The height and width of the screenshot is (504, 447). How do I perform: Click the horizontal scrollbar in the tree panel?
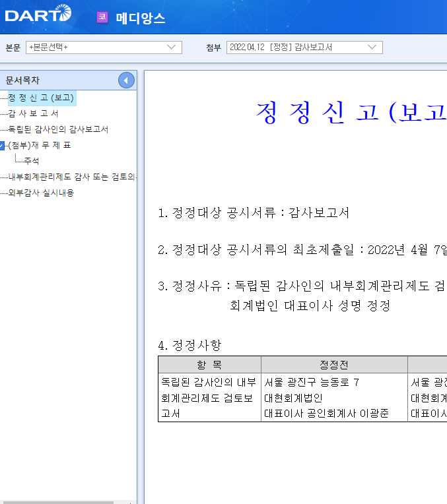click(57, 502)
